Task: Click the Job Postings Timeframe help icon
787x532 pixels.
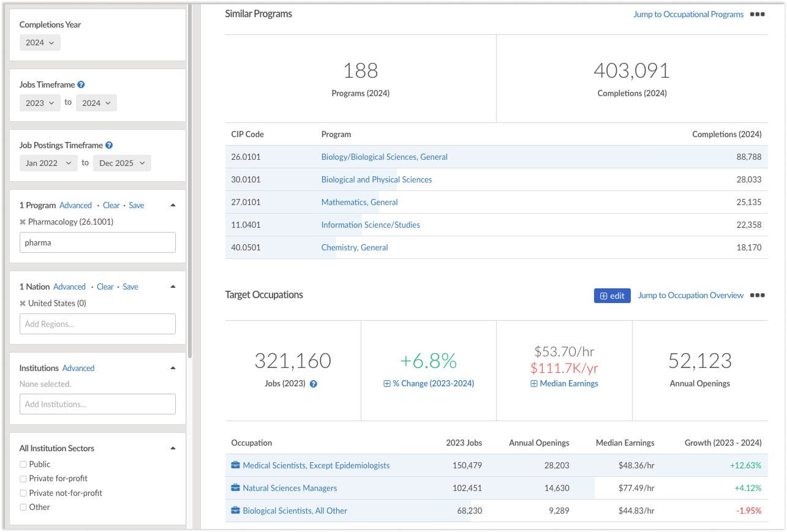Action: coord(109,146)
